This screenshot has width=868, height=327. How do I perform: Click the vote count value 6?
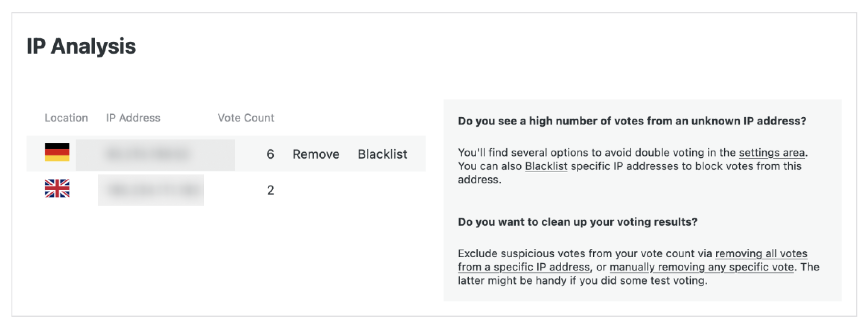click(x=270, y=154)
